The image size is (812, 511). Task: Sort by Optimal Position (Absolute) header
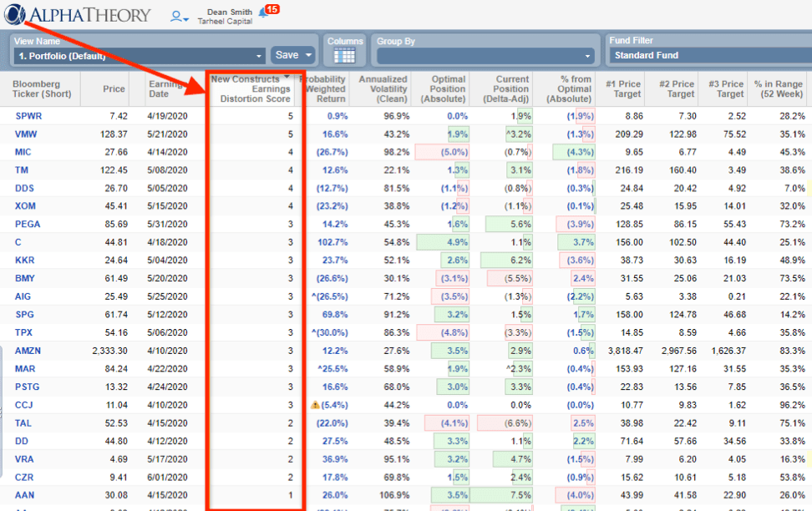[444, 89]
